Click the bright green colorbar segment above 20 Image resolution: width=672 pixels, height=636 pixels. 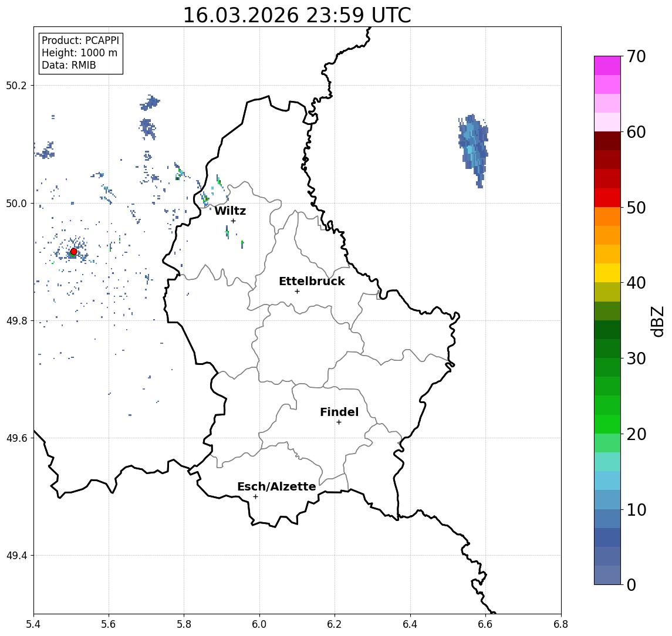pyautogui.click(x=607, y=424)
